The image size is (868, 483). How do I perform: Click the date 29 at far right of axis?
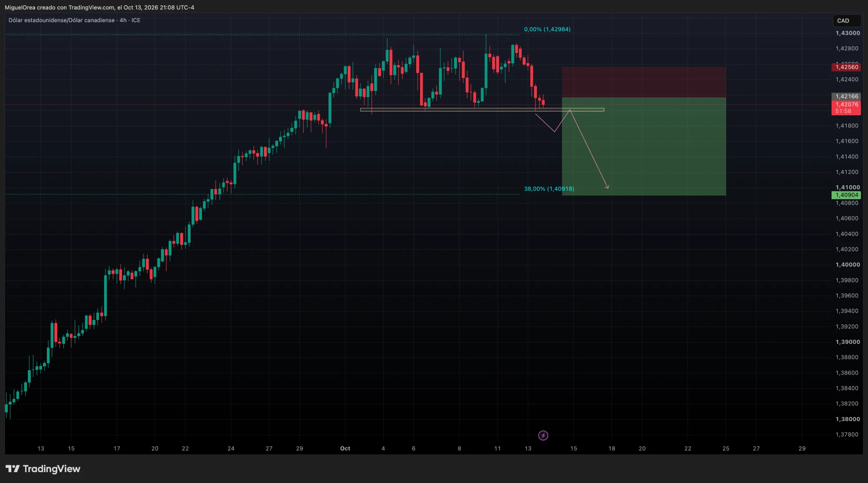tap(802, 448)
